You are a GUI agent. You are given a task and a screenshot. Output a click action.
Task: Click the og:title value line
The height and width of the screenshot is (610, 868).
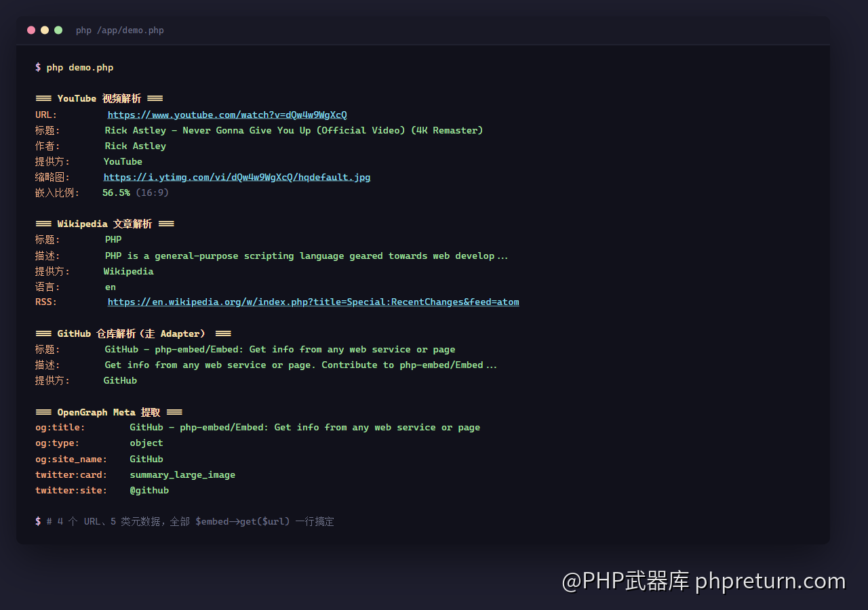coord(305,428)
